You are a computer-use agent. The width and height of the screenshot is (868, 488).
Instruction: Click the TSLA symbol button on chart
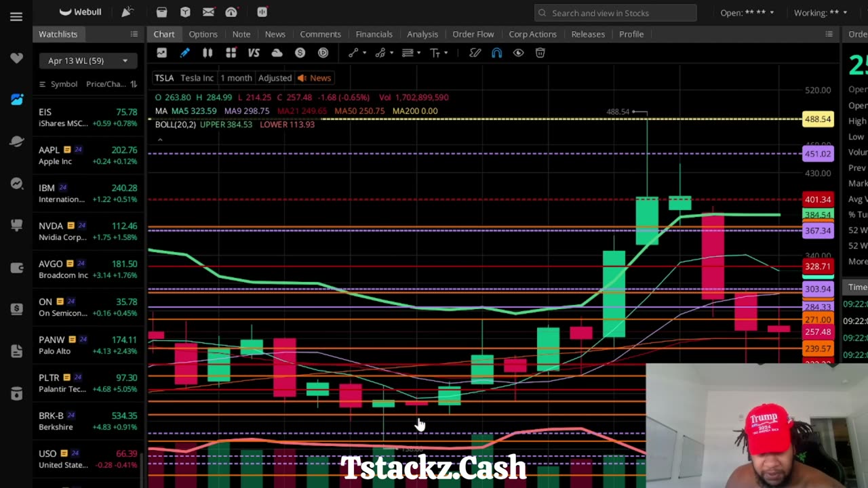164,78
